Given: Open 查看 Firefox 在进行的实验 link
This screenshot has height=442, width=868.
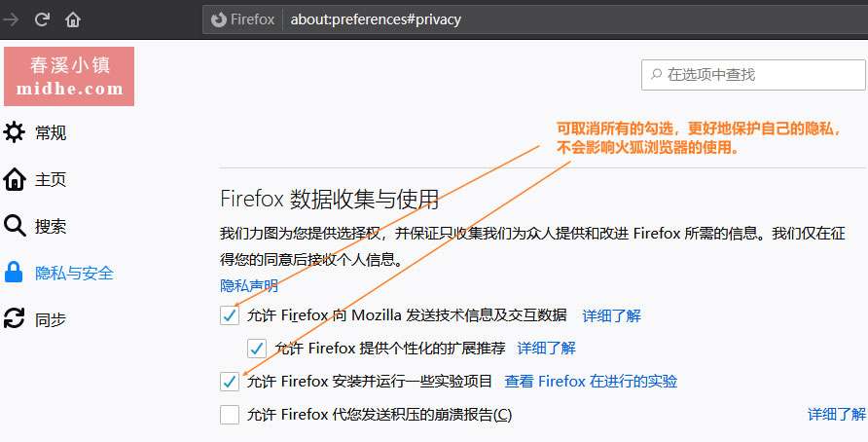Looking at the screenshot, I should pos(591,382).
